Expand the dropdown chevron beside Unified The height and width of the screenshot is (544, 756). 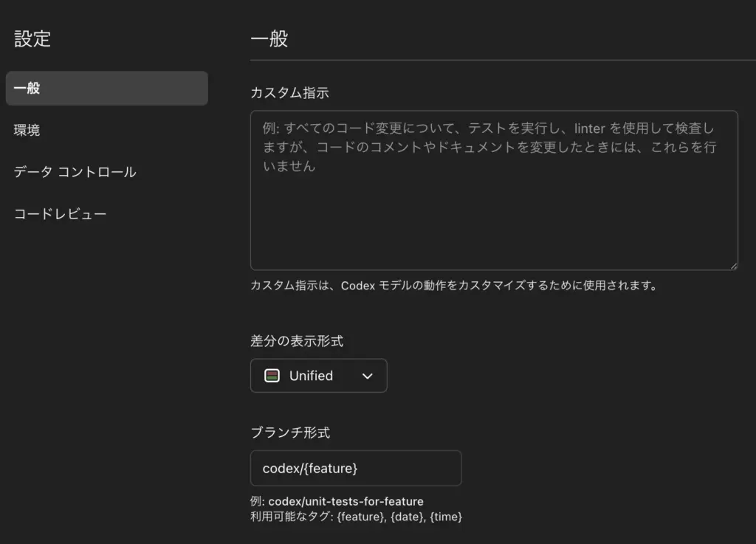pos(368,376)
